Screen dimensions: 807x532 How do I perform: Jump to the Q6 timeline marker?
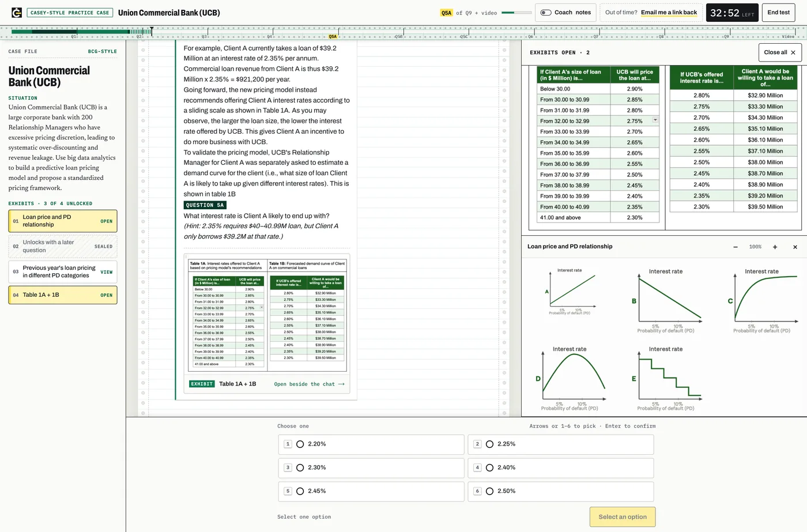(530, 36)
